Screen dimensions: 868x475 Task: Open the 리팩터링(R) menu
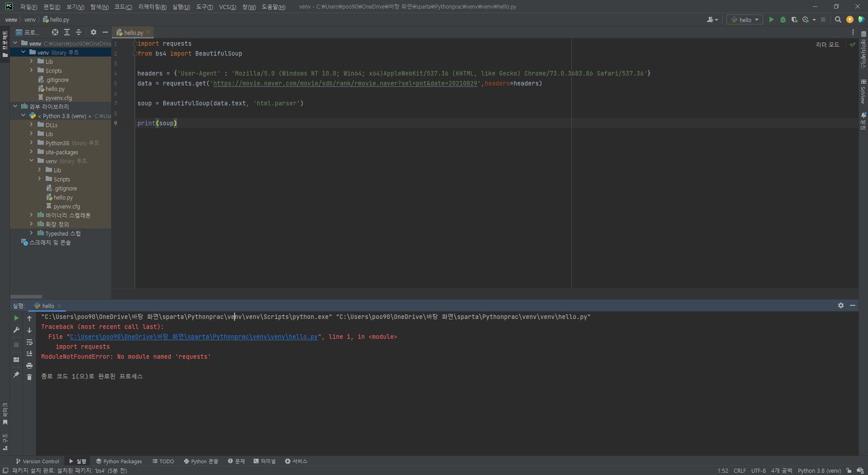click(152, 7)
